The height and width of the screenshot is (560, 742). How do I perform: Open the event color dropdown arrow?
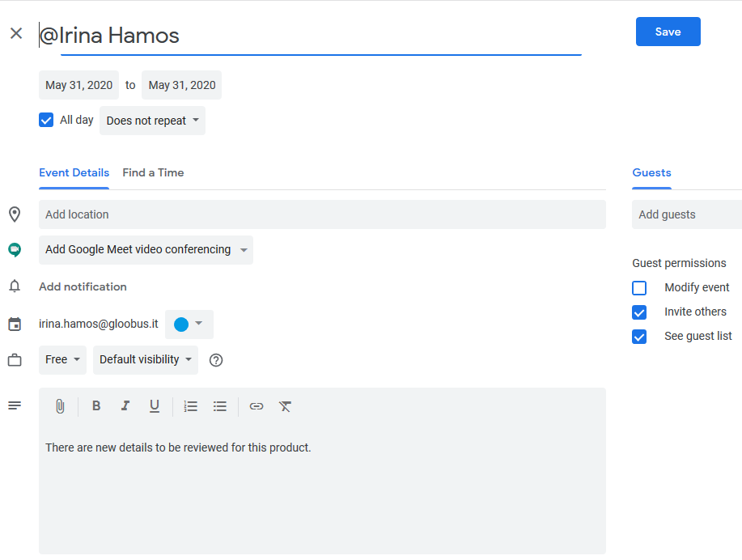199,324
